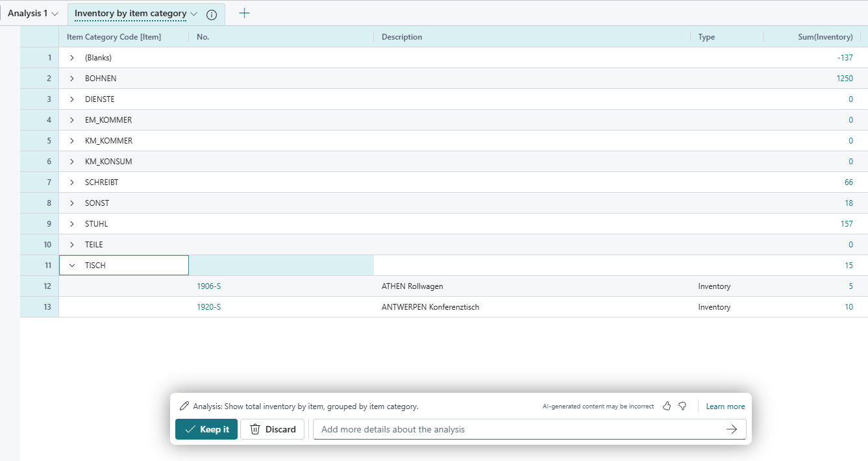Open the Learn more link
The height and width of the screenshot is (461, 868).
[725, 406]
